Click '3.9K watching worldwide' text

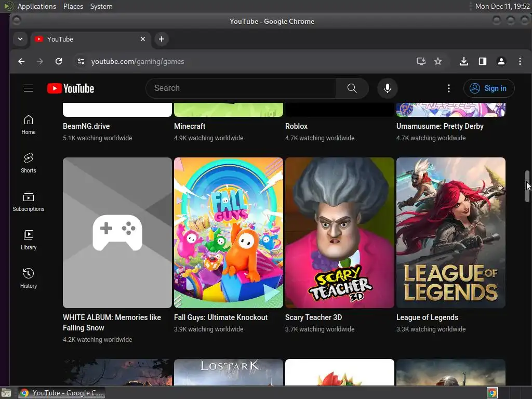(x=209, y=329)
